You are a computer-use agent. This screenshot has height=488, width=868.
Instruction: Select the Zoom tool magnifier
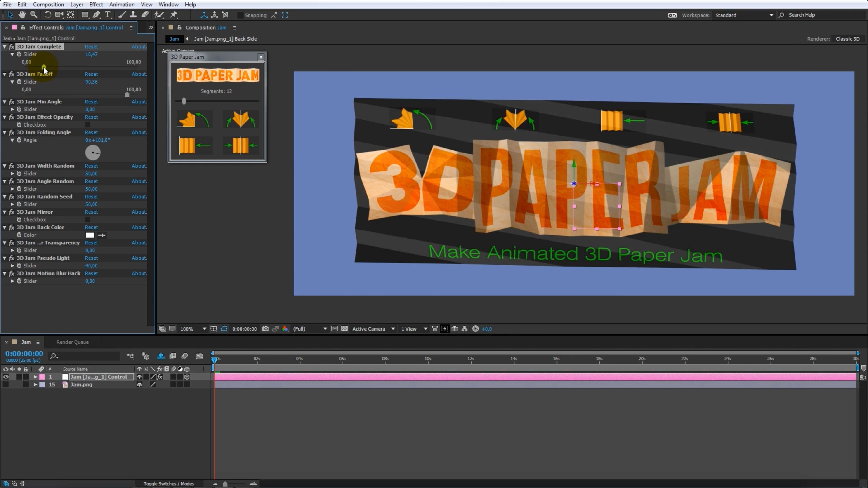click(34, 14)
